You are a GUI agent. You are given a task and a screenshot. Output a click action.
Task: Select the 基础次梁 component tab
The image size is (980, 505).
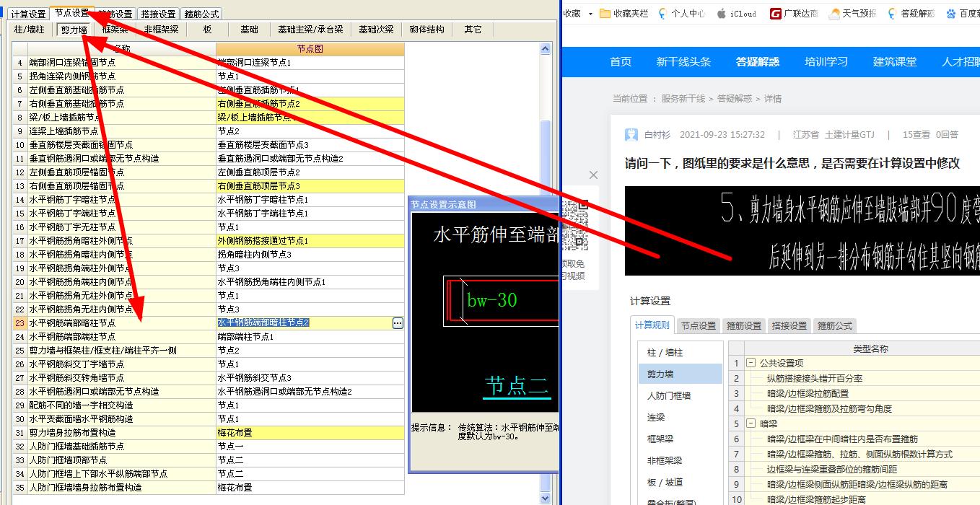[x=377, y=30]
